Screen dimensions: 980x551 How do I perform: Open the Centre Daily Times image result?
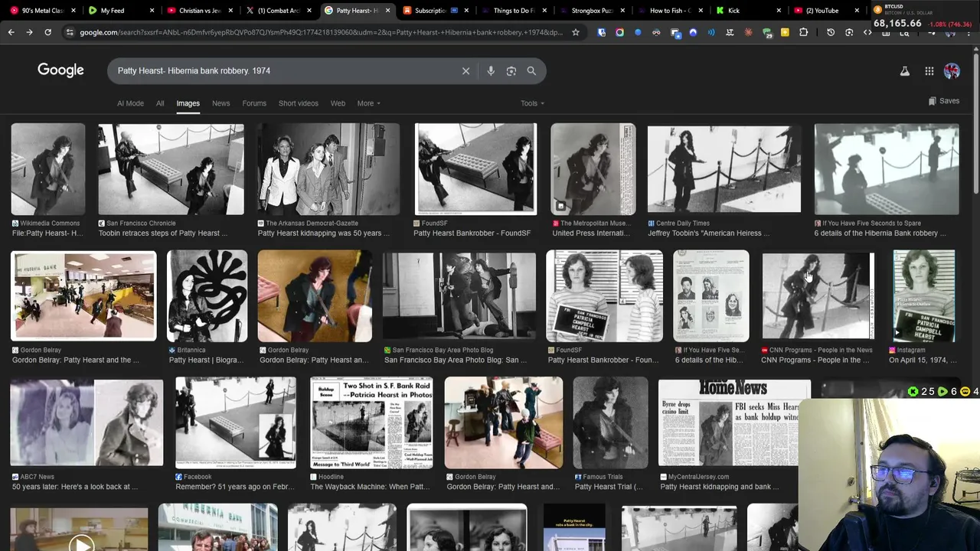(724, 169)
